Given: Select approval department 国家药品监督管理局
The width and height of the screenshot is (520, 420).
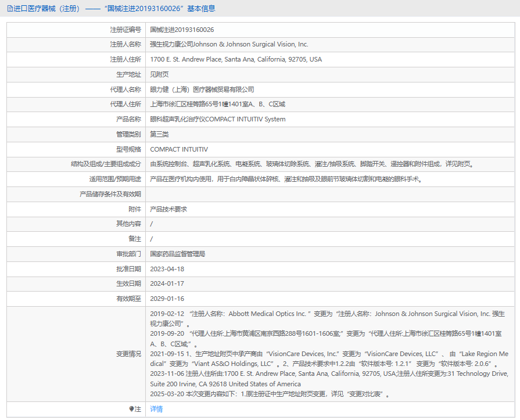Looking at the screenshot, I should 177,254.
